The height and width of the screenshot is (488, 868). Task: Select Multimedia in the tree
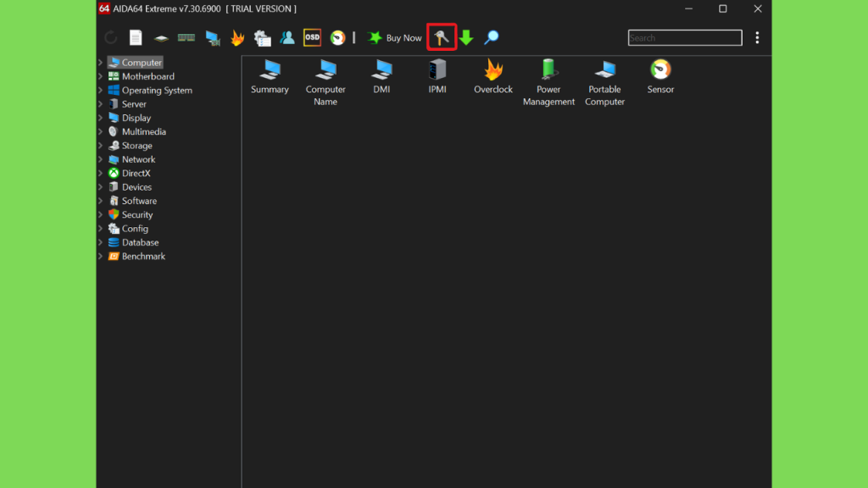pos(136,131)
